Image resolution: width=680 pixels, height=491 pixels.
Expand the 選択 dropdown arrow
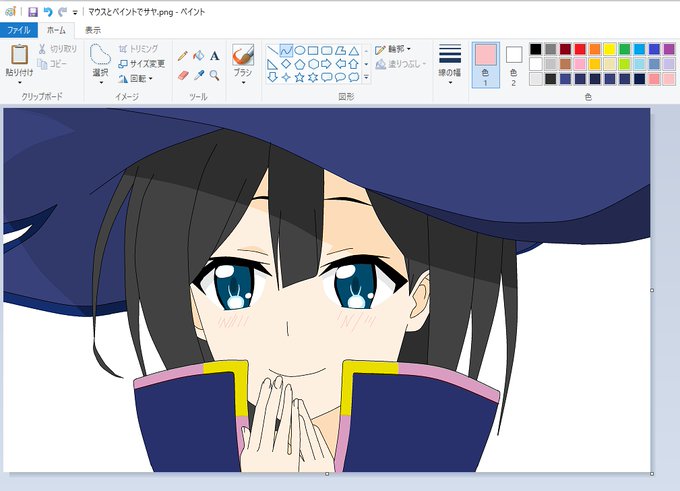101,82
